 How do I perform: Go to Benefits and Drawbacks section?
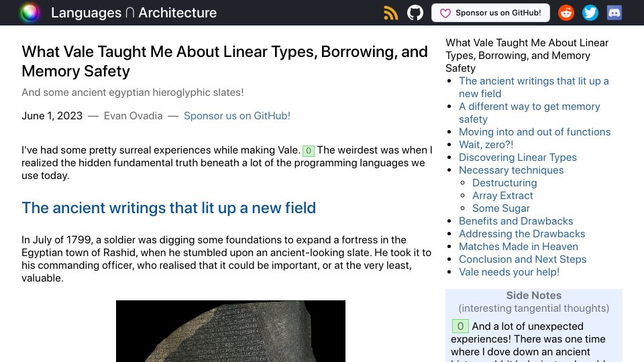[516, 221]
